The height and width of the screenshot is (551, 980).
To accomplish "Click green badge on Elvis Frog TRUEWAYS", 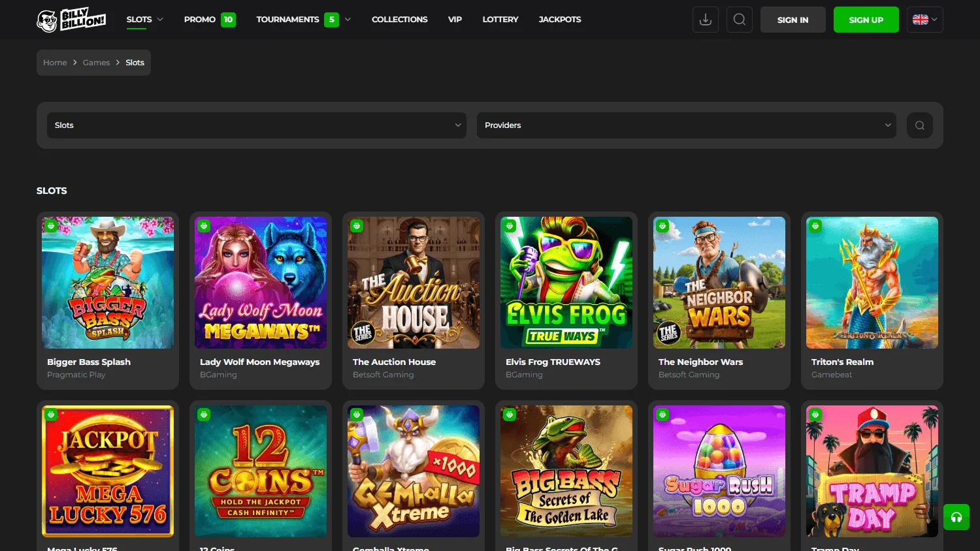I will tap(510, 226).
